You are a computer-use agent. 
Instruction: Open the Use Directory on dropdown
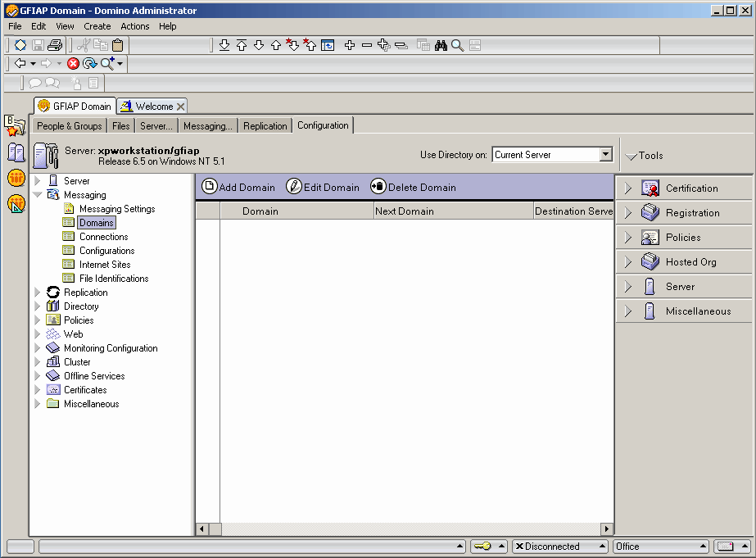(605, 155)
